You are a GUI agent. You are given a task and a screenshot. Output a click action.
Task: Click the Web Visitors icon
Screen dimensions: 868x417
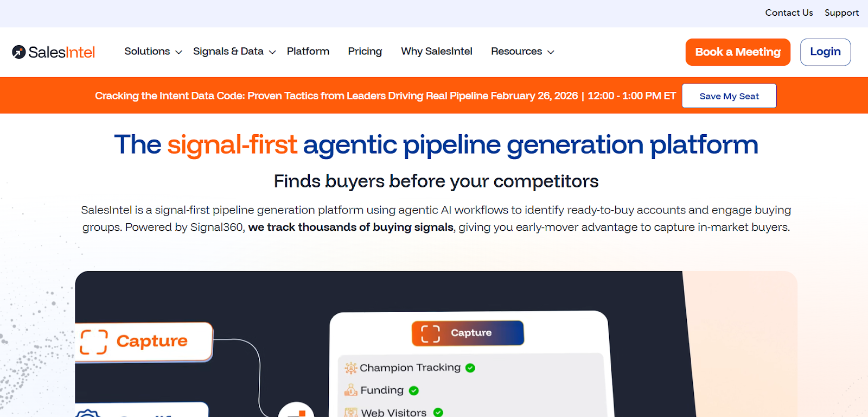point(351,413)
